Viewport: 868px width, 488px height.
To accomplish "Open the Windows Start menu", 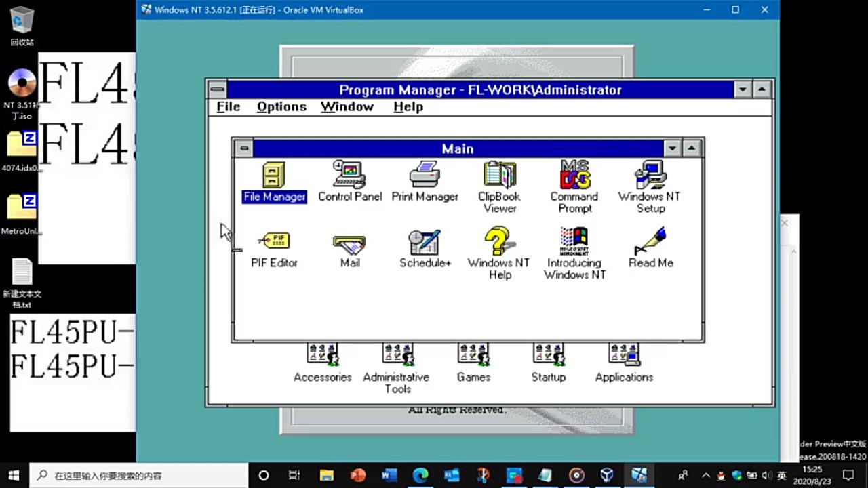I will click(14, 475).
